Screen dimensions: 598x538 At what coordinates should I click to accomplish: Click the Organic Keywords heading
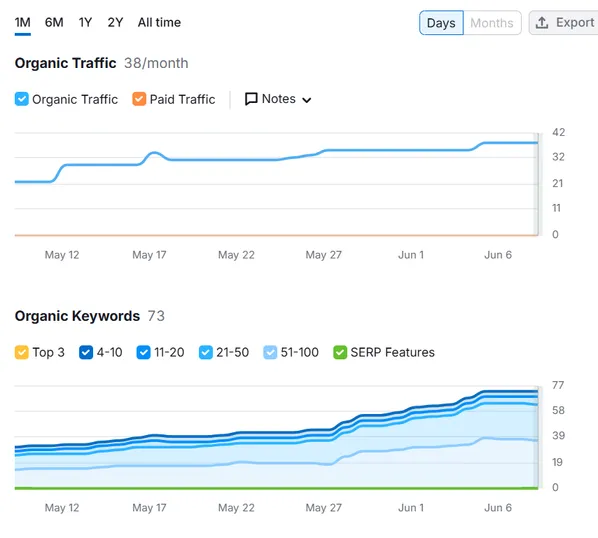coord(77,316)
